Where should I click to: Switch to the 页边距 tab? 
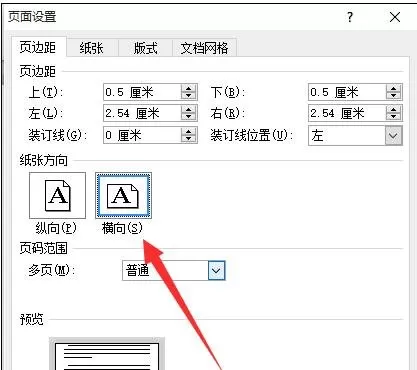click(x=38, y=47)
